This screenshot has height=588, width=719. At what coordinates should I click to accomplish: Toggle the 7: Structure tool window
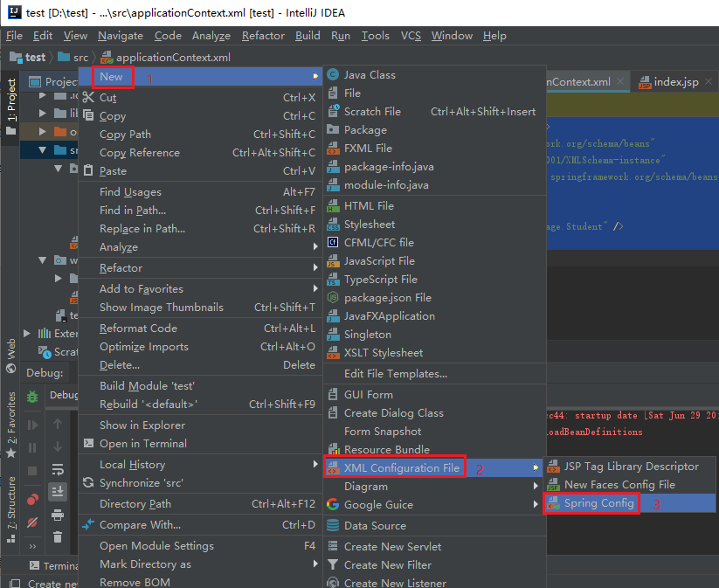11,509
